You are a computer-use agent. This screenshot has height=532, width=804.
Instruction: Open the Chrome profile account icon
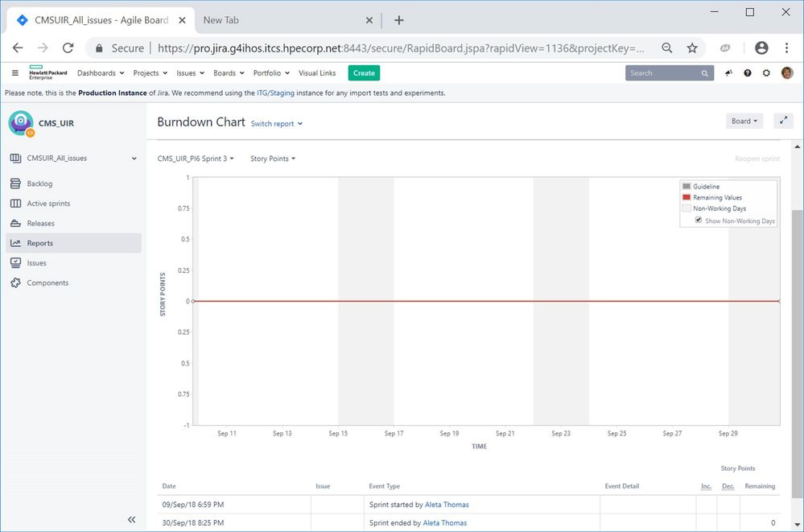point(761,47)
